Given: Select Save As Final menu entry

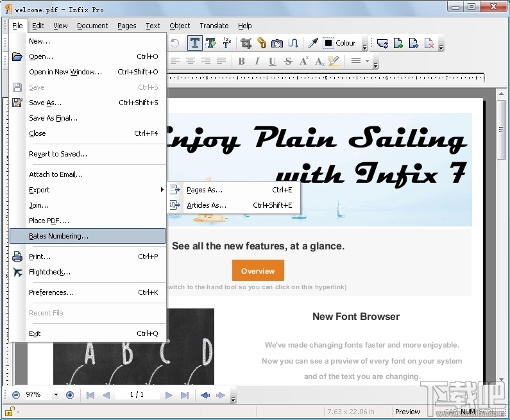Looking at the screenshot, I should coord(87,118).
